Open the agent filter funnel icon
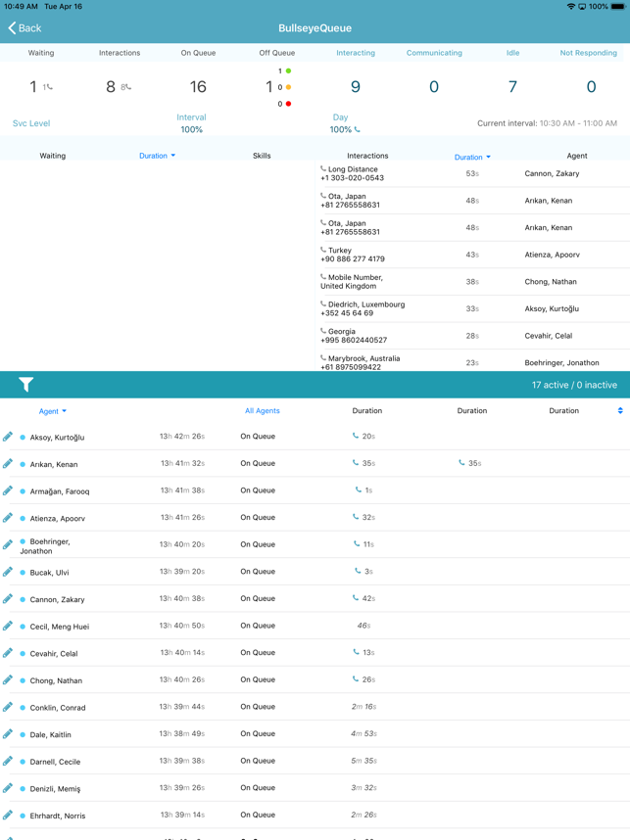 (25, 384)
